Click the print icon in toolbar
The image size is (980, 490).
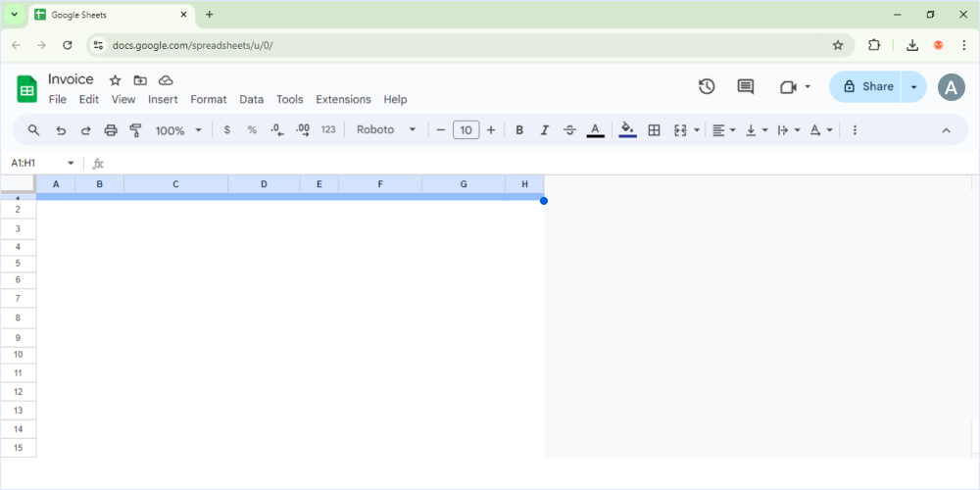[111, 130]
